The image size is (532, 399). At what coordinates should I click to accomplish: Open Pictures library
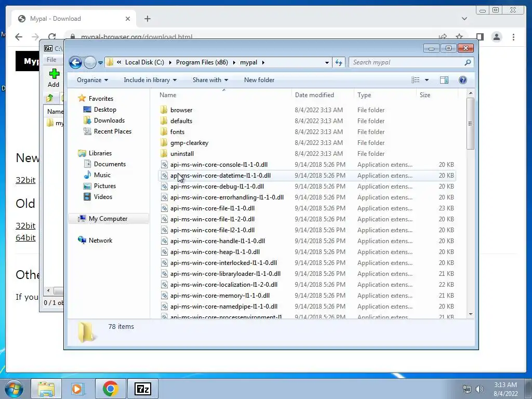tap(105, 186)
